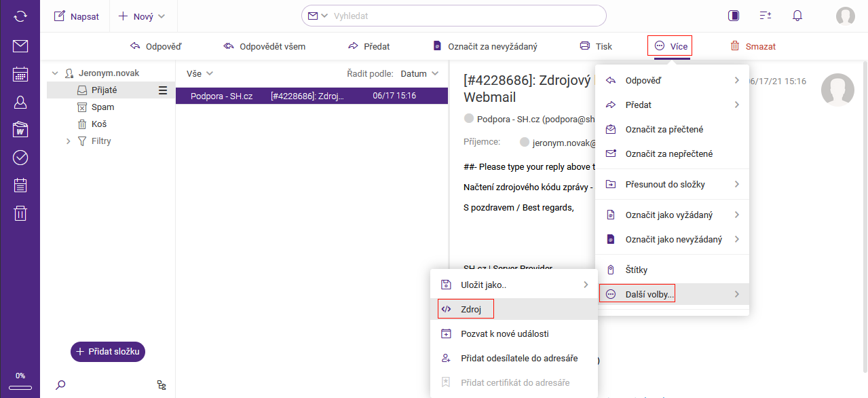Open the Datum sort dropdown
The width and height of the screenshot is (868, 398).
(419, 73)
